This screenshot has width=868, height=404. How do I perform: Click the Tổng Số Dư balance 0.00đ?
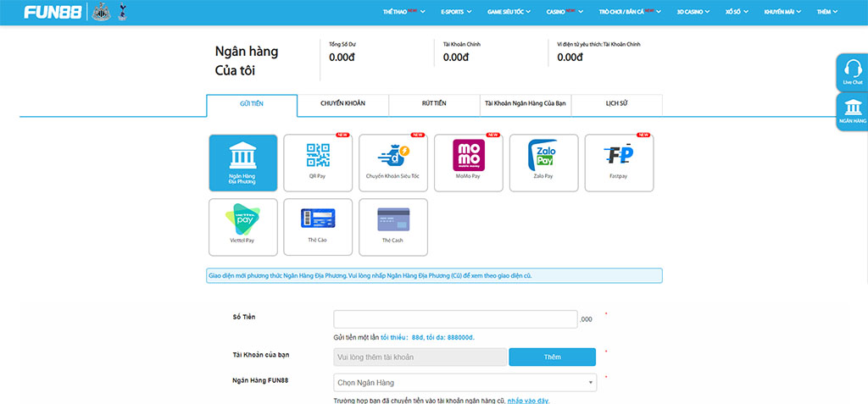click(342, 57)
